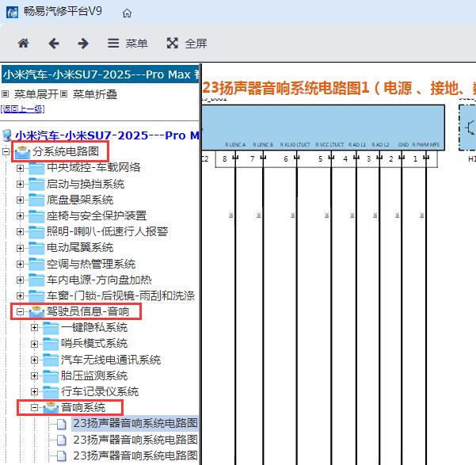This screenshot has width=476, height=465.
Task: Collapse the 驾驶员信息-音响 node
Action: pyautogui.click(x=20, y=311)
